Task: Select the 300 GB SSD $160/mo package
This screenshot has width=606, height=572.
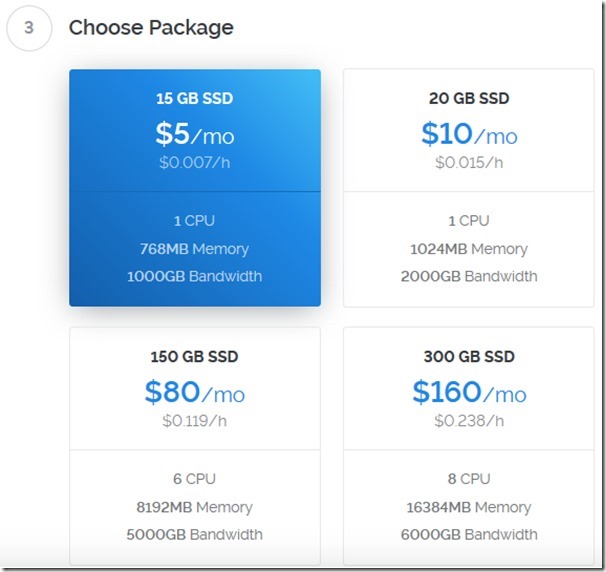Action: (x=469, y=445)
